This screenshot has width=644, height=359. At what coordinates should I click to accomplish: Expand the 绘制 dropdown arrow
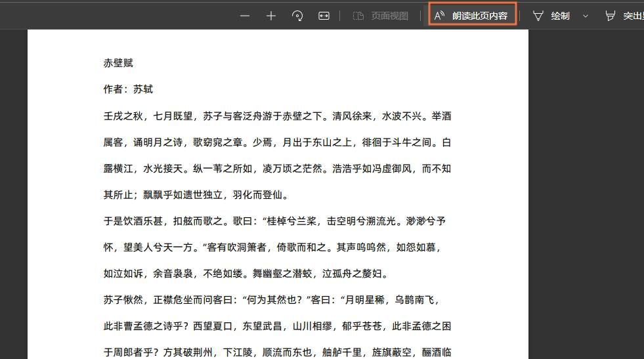tap(586, 16)
